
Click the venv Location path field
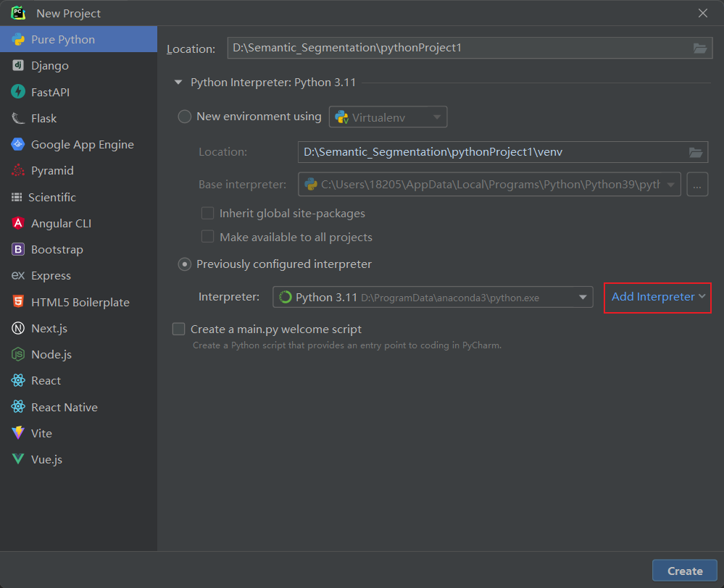click(503, 152)
